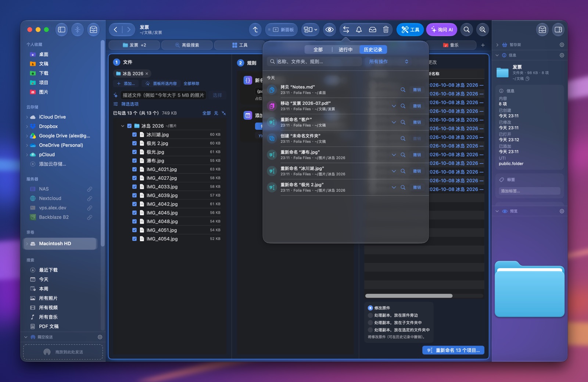Click 全部移除 link
This screenshot has height=382, width=588.
191,84
